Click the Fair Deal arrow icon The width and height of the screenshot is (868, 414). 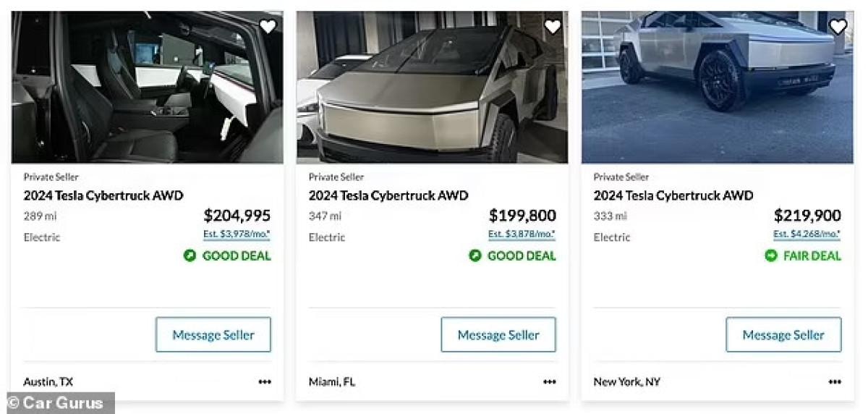click(x=771, y=255)
